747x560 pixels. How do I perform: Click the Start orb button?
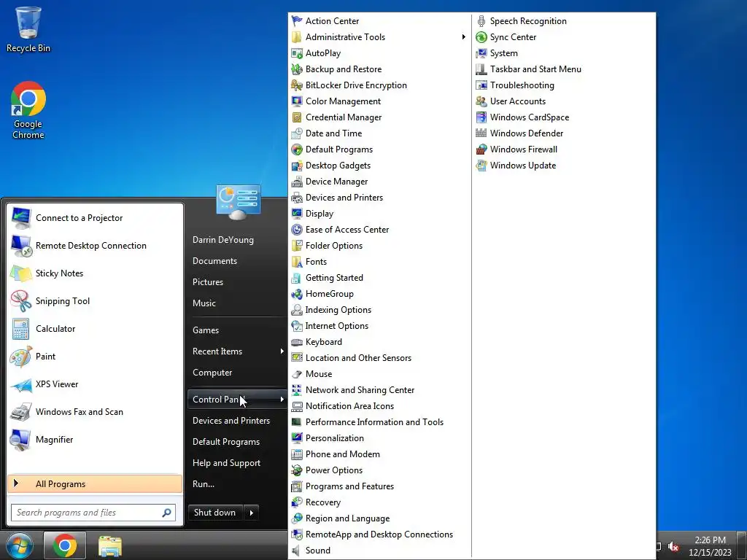19,545
